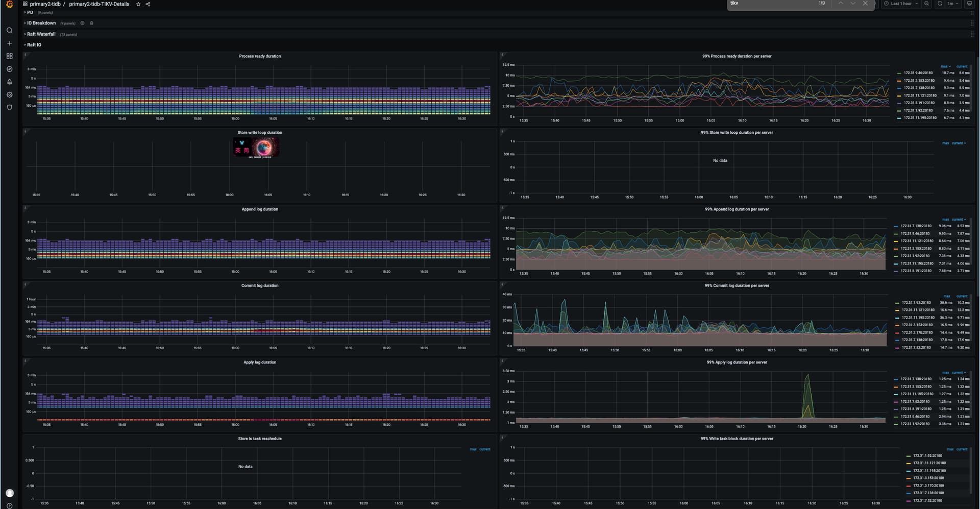This screenshot has height=509, width=980.
Task: Toggle 172.31.7.138:20180 series in Append log legend
Action: coord(916,226)
